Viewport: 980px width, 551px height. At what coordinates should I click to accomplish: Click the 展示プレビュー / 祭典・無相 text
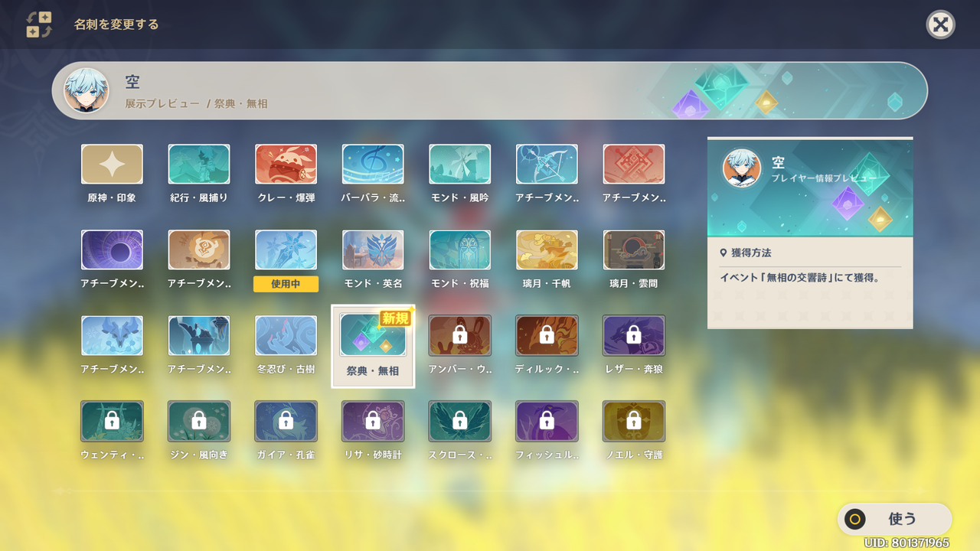tap(197, 103)
